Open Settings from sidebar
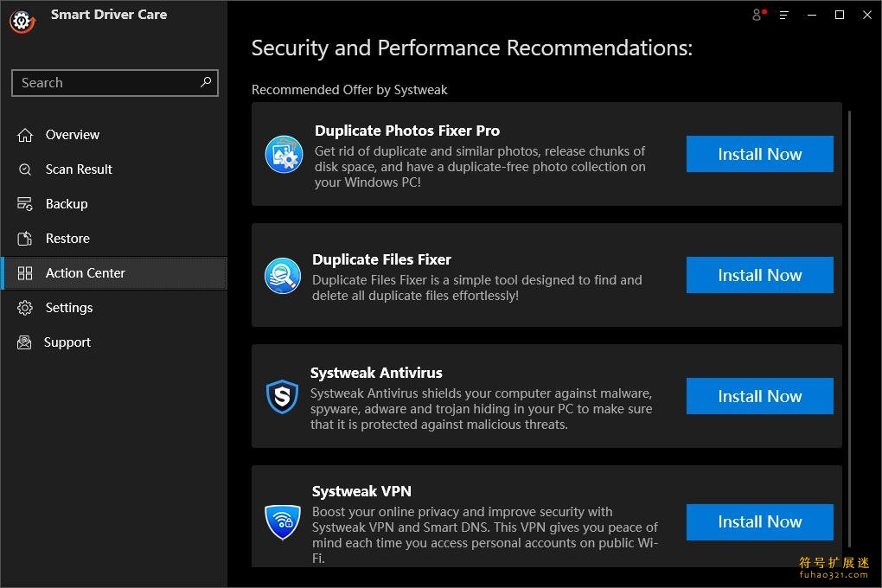Image resolution: width=882 pixels, height=588 pixels. click(114, 308)
